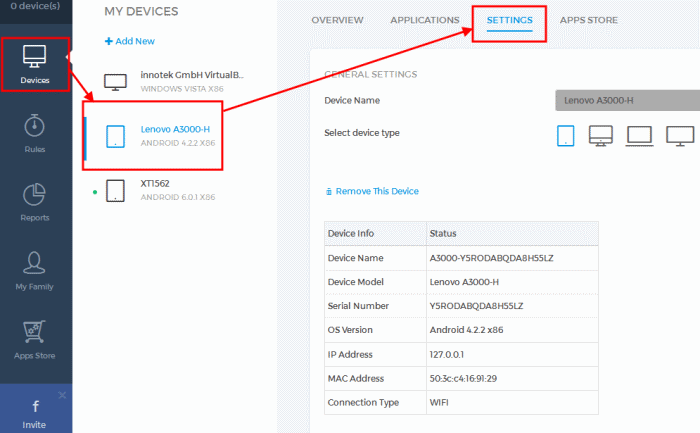Select Lenovo A3000-H device entry

tap(153, 136)
